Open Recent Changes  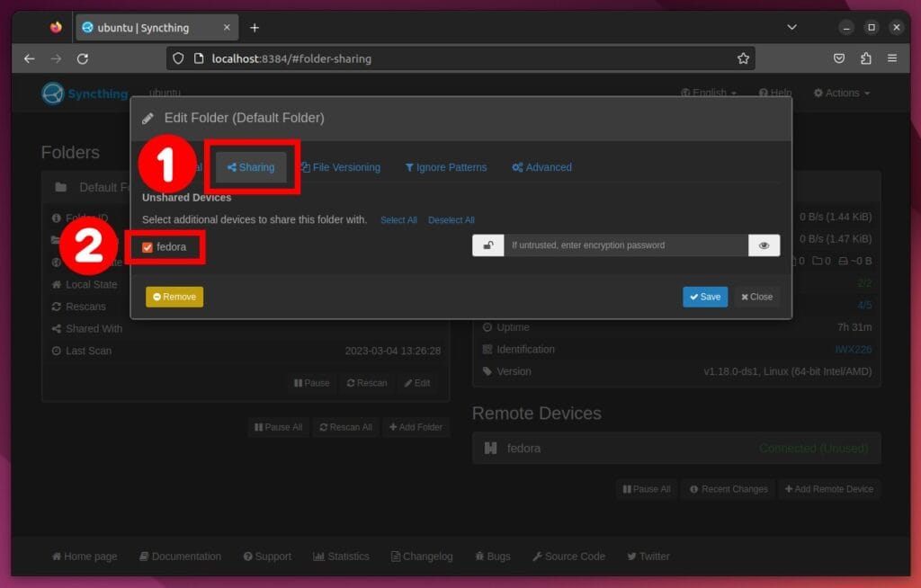[x=729, y=489]
